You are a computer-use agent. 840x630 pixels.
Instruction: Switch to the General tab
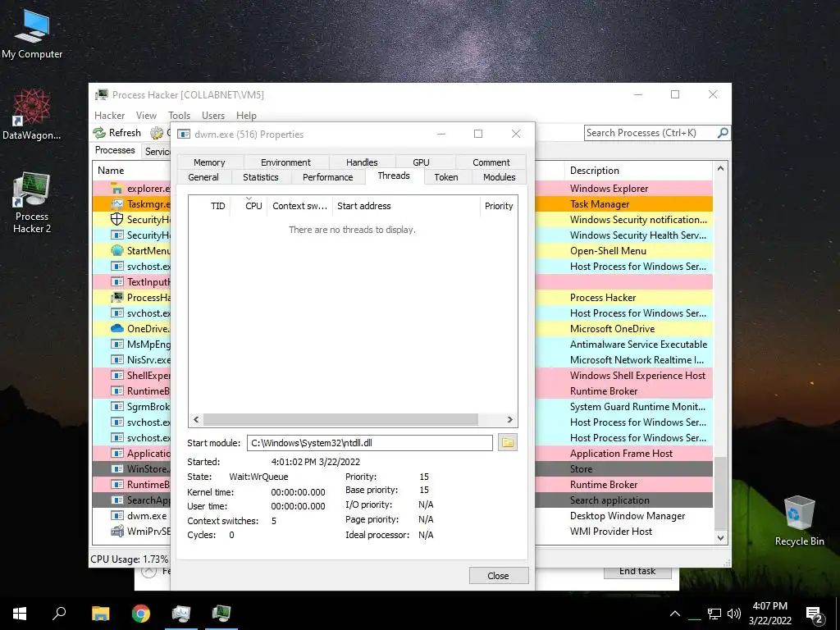[203, 177]
